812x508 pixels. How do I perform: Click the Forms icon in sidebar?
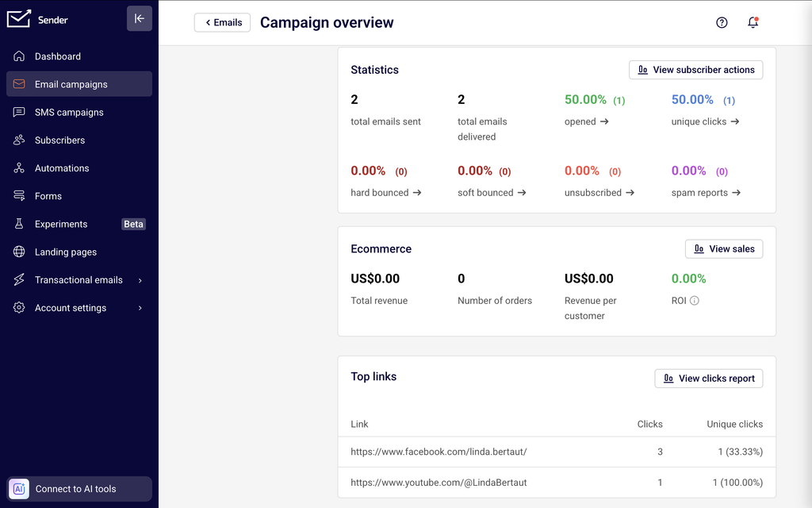coord(19,196)
